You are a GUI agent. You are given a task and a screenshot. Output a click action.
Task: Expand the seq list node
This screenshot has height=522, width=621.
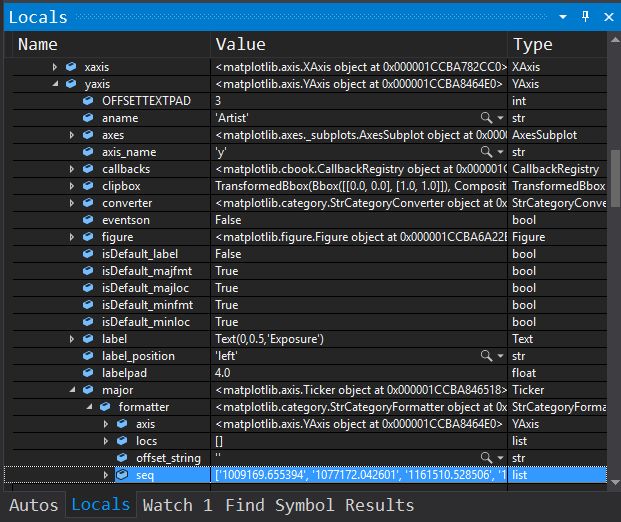pos(106,475)
